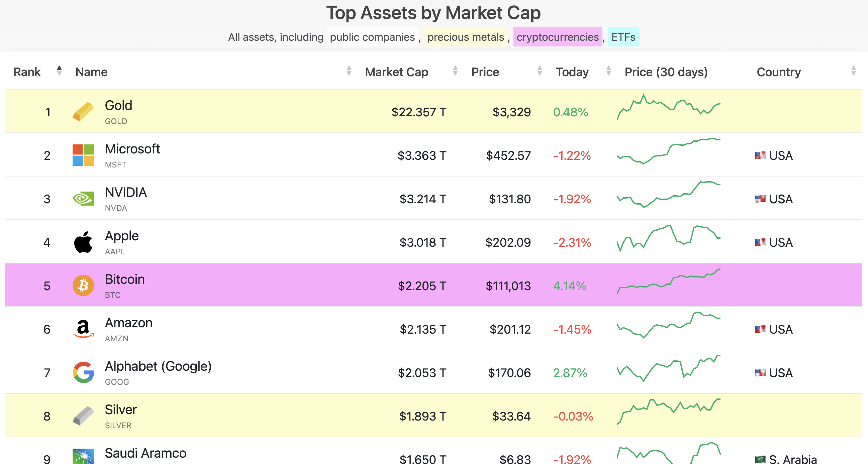The width and height of the screenshot is (868, 464).
Task: Click the Saudi Aramco logo icon
Action: (x=83, y=457)
